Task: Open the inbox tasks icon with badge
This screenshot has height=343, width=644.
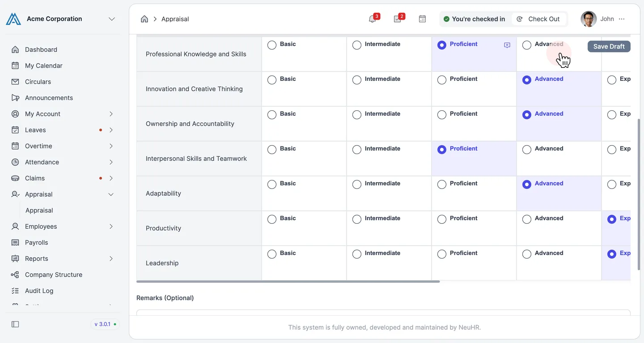Action: (397, 19)
